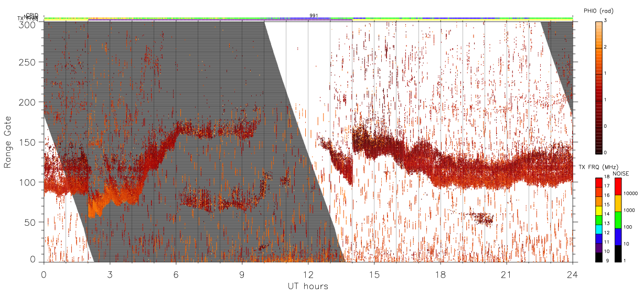Select the blue 10-100 NOISE legend swatch
The width and height of the screenshot is (644, 297).
618,236
